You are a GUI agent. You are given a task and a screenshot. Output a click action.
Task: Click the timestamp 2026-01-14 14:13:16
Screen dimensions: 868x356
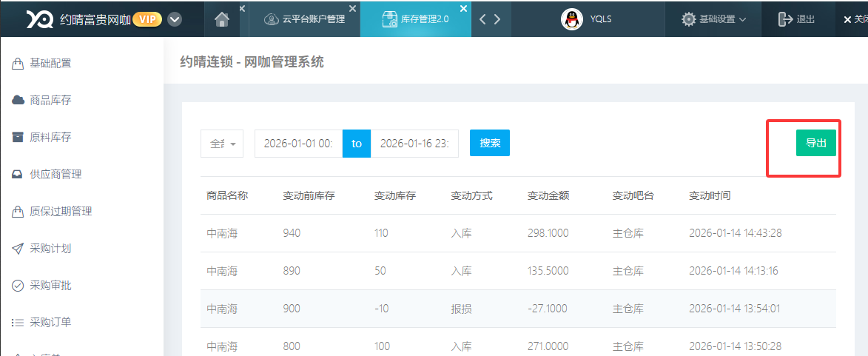[x=735, y=271]
